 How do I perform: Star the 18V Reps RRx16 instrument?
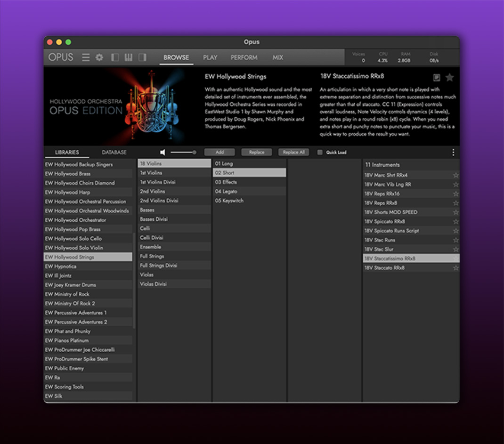point(455,194)
